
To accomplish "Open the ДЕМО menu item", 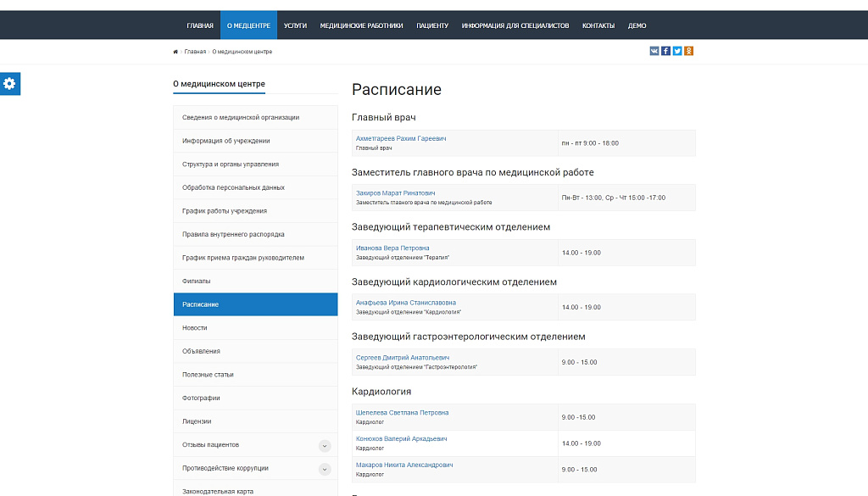I will point(637,25).
